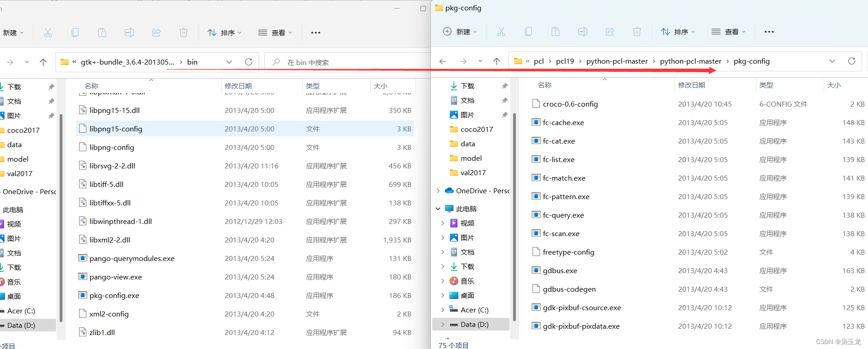Go up one level in pkg-config window
Viewport: 868px width, 349px height.
coord(496,61)
